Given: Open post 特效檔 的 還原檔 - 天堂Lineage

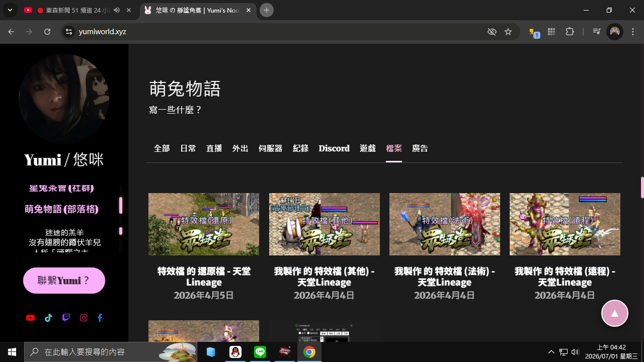Looking at the screenshot, I should point(204,277).
